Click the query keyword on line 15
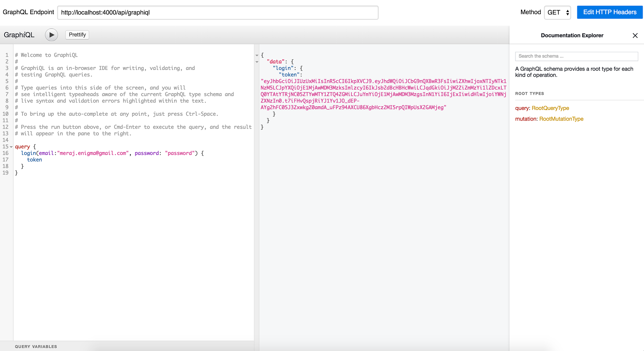 point(22,147)
